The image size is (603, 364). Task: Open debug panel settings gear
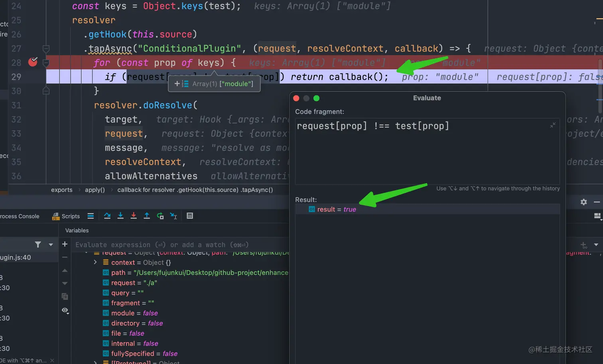[x=583, y=202]
